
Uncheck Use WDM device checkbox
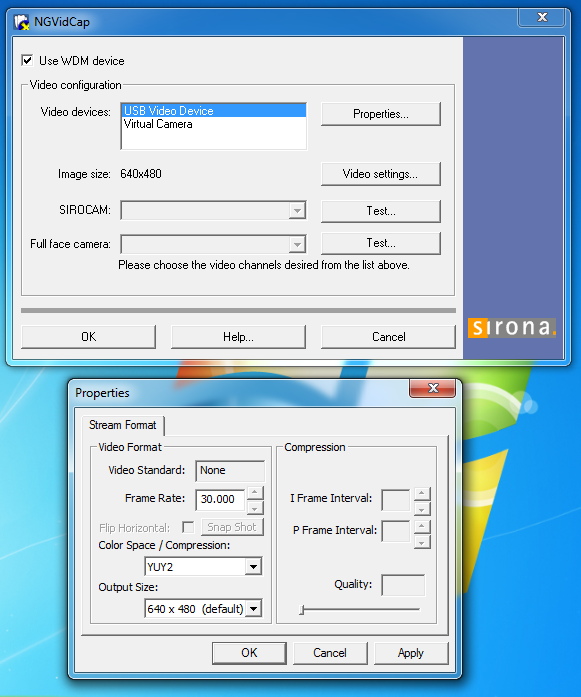[27, 60]
